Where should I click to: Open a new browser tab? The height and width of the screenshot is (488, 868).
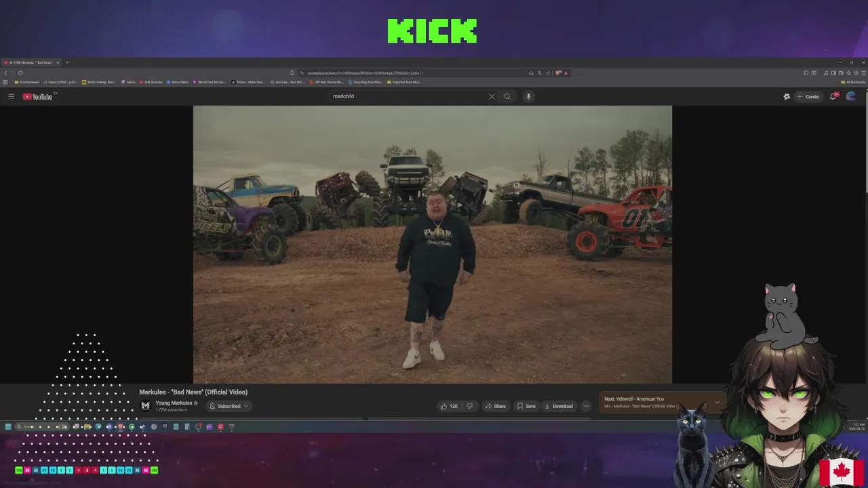(x=66, y=62)
